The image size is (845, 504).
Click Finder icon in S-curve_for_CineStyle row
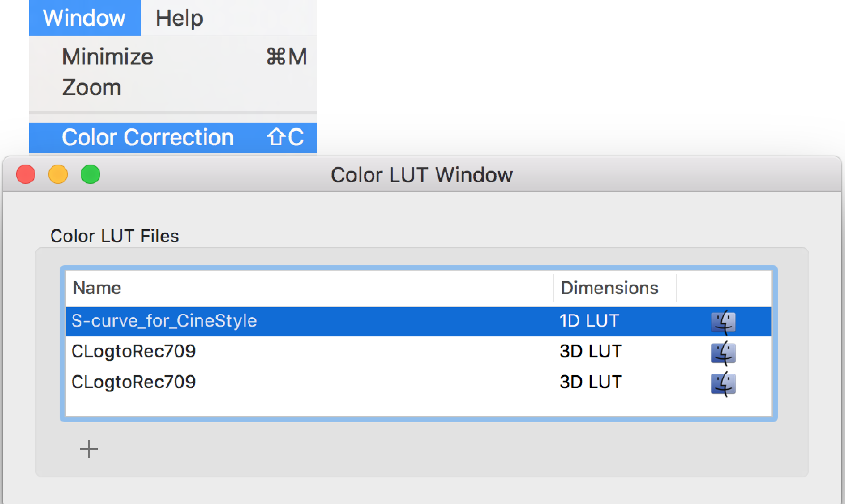tap(723, 322)
